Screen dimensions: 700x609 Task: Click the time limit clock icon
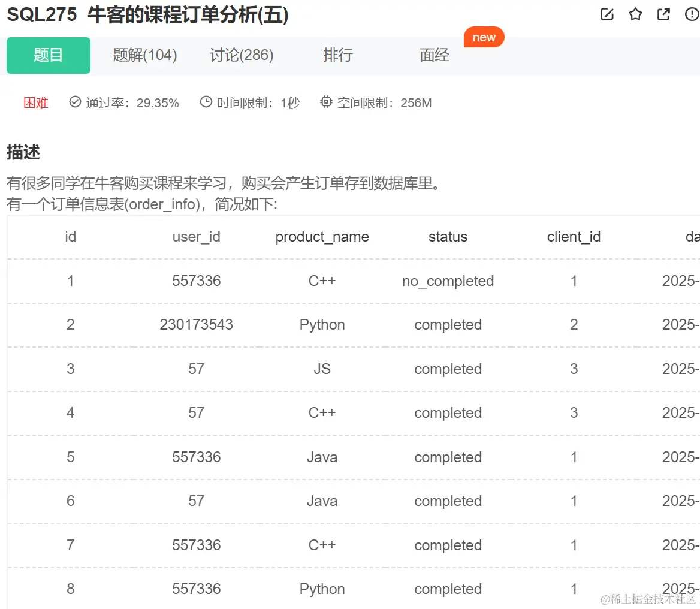pos(206,102)
